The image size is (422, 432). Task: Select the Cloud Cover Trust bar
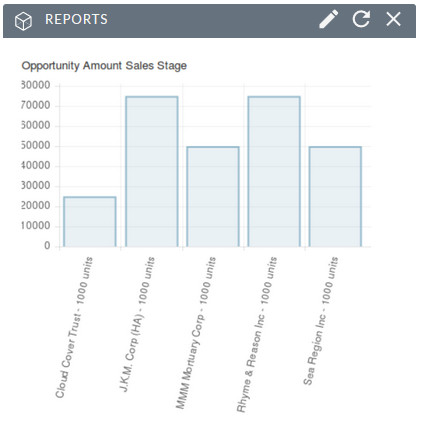pyautogui.click(x=90, y=222)
